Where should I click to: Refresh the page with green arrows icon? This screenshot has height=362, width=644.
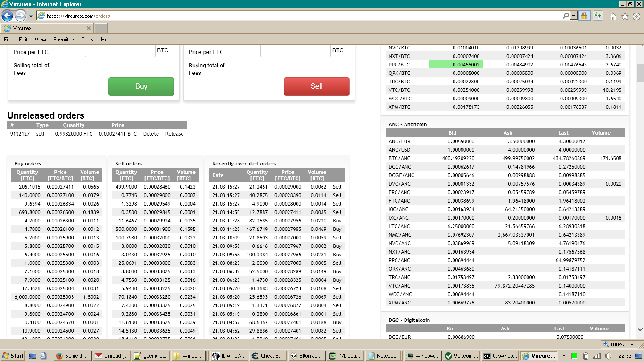tap(597, 16)
